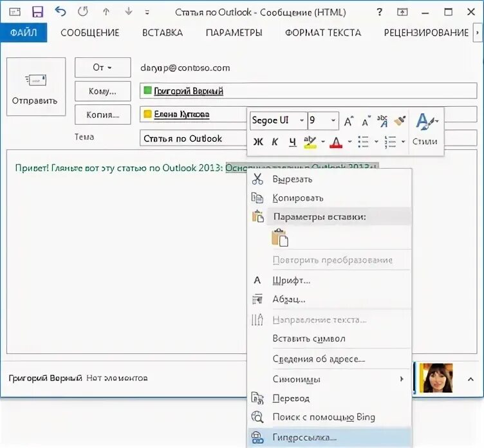
Task: Choose Гиперссылка... menu item
Action: click(x=330, y=437)
